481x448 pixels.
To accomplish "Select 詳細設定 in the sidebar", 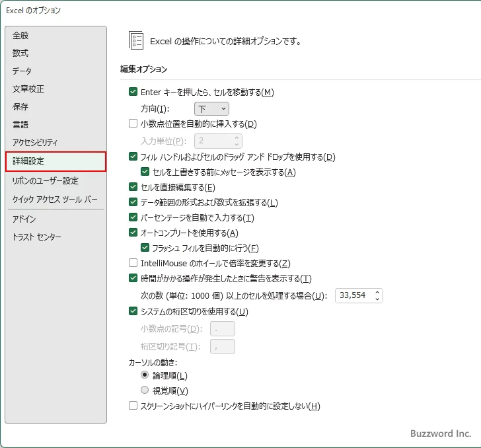I will pyautogui.click(x=55, y=161).
